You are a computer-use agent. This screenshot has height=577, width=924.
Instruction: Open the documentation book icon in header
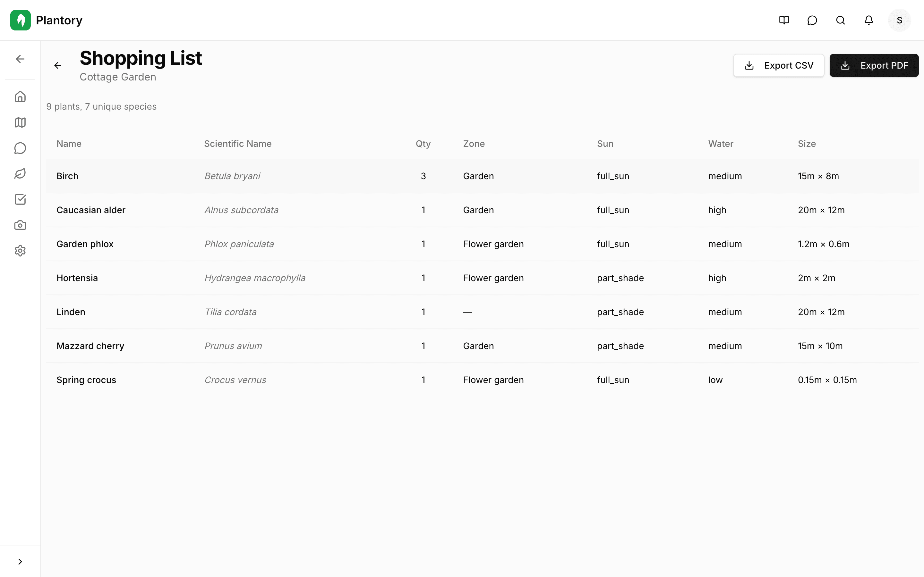point(783,20)
